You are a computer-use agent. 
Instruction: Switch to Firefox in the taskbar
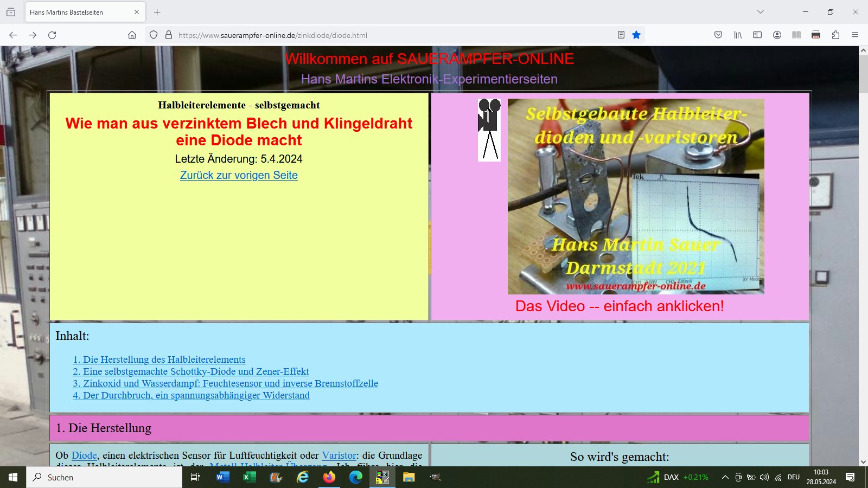[329, 477]
